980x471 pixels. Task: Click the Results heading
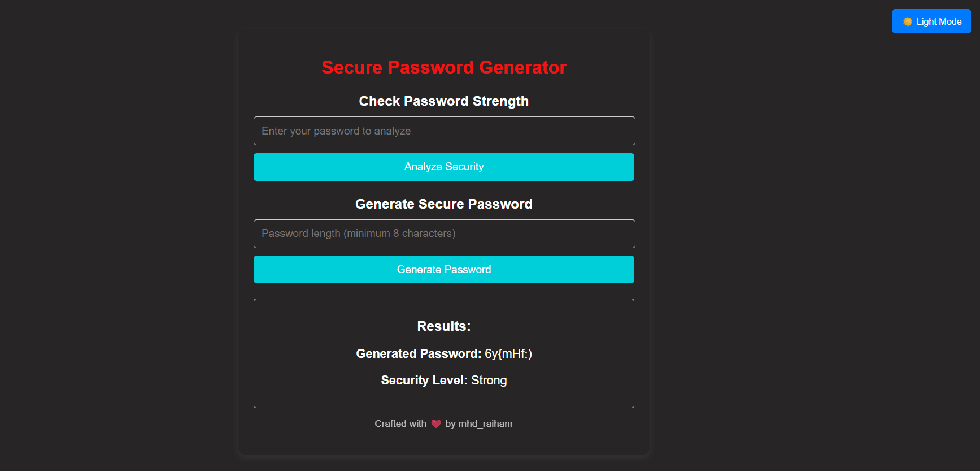coord(444,326)
